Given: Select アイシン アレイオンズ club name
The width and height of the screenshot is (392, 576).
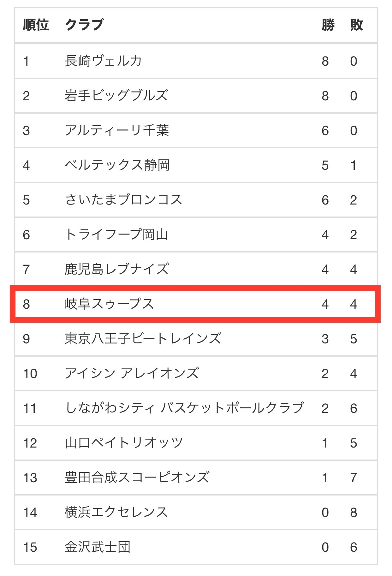Looking at the screenshot, I should click(132, 373).
